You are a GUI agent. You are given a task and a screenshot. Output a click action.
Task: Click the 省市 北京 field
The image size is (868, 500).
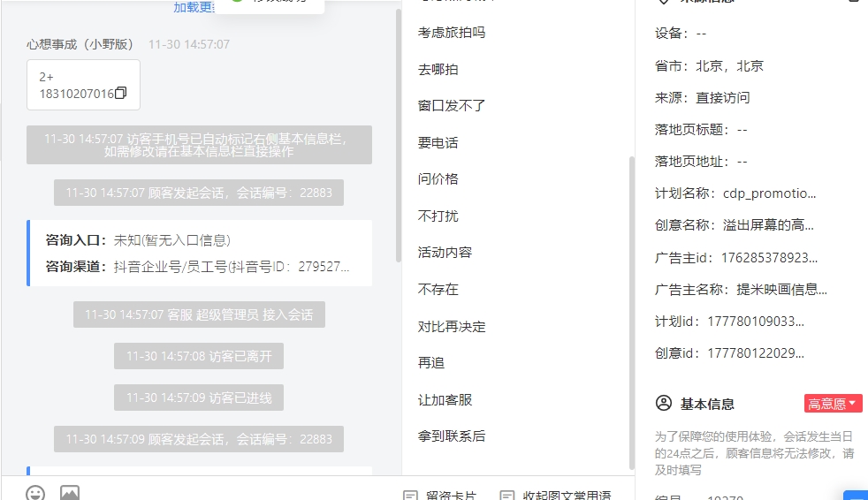click(709, 66)
